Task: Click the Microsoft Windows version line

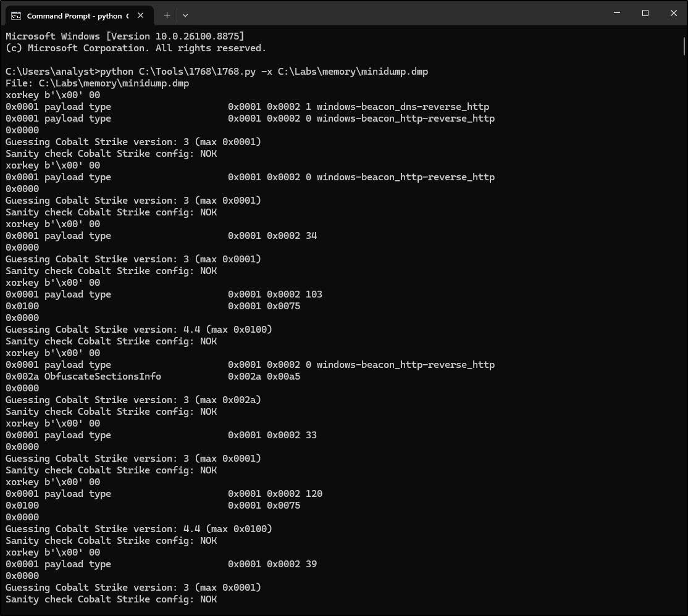Action: (x=125, y=36)
